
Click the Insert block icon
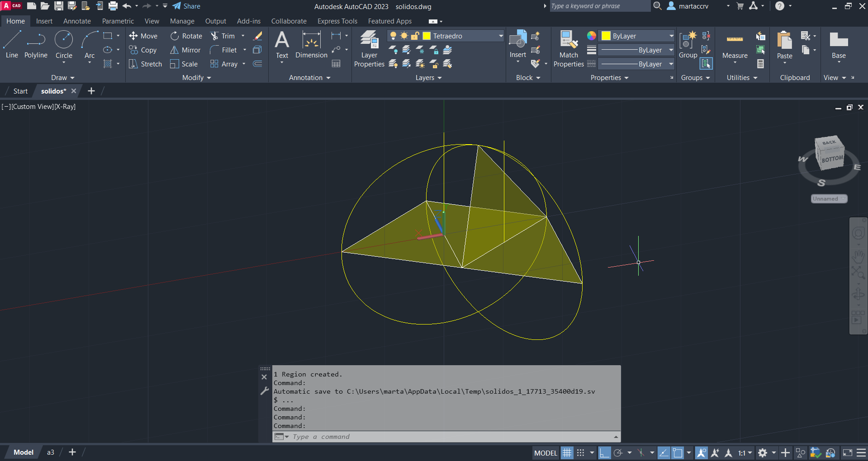pos(517,41)
